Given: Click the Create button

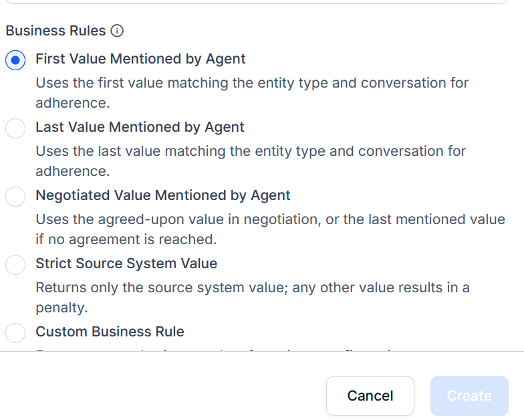Looking at the screenshot, I should [469, 395].
